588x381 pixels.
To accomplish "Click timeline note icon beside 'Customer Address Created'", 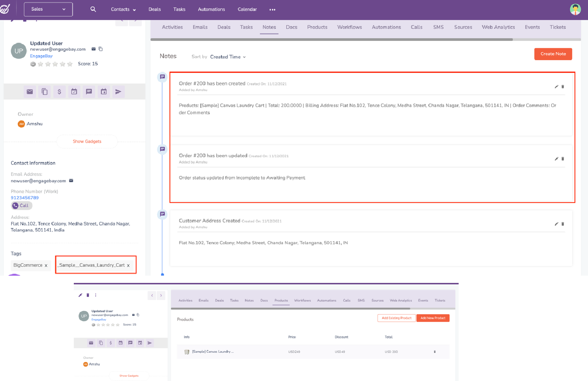I will [162, 214].
